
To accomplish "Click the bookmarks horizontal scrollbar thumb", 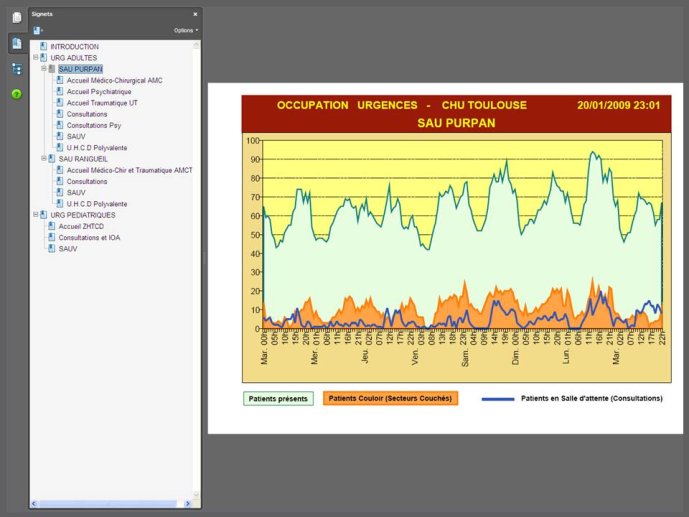I will click(108, 503).
